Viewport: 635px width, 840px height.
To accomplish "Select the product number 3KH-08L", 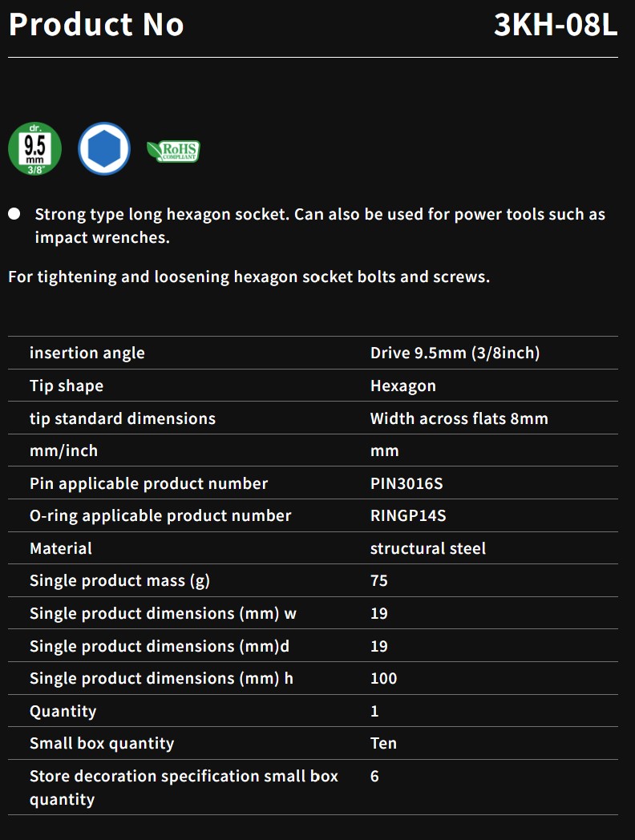I will [x=555, y=25].
